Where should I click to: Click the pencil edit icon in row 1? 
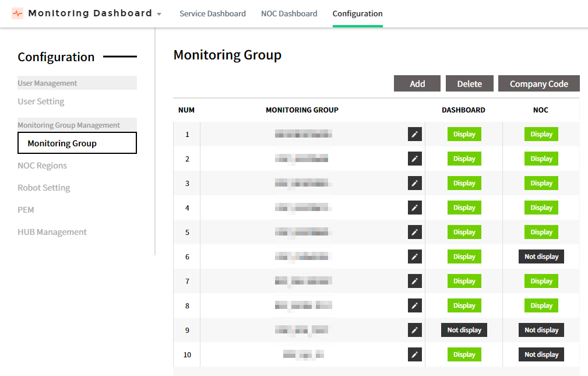click(414, 135)
